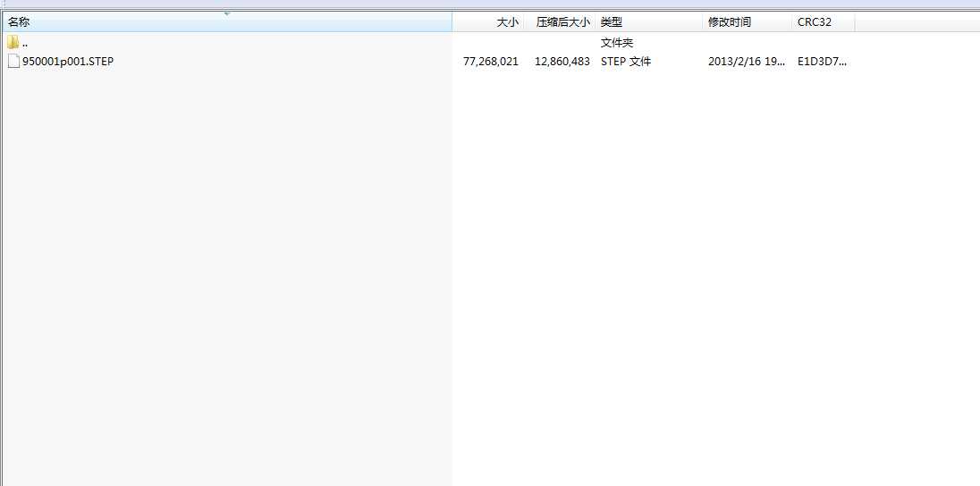Viewport: 980px width, 486px height.
Task: Sort by the CRC32 column header
Action: coord(824,21)
